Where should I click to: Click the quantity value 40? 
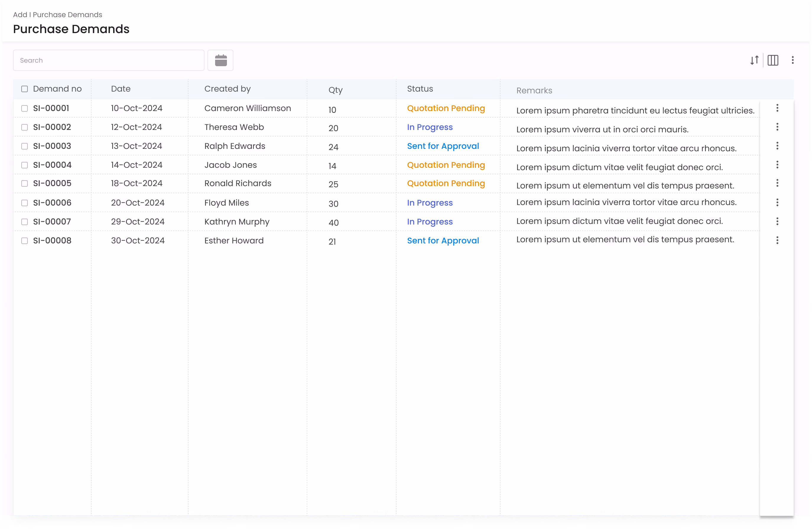pos(333,223)
